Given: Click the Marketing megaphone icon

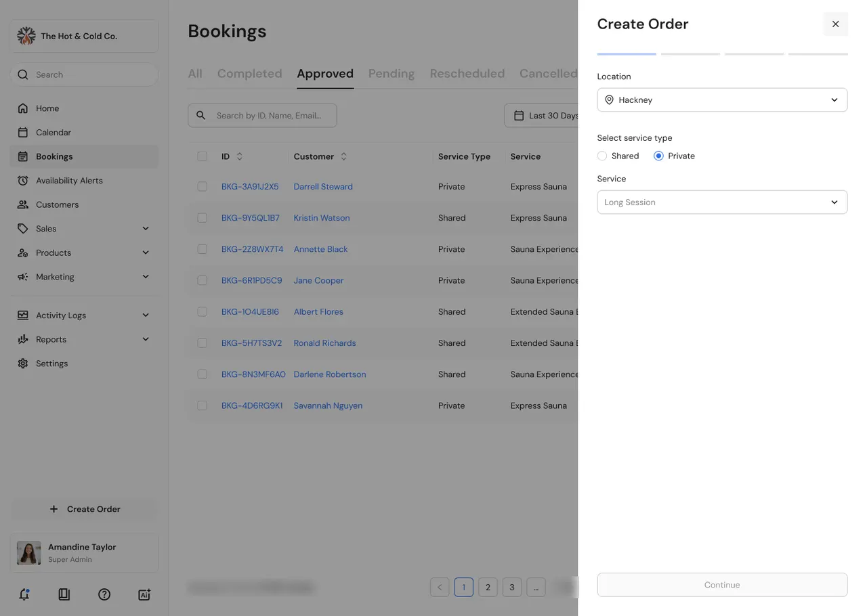Looking at the screenshot, I should (x=23, y=277).
